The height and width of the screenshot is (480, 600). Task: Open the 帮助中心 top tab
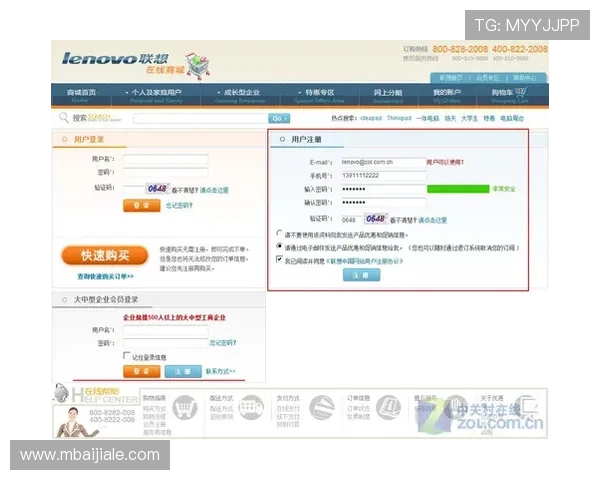point(524,78)
